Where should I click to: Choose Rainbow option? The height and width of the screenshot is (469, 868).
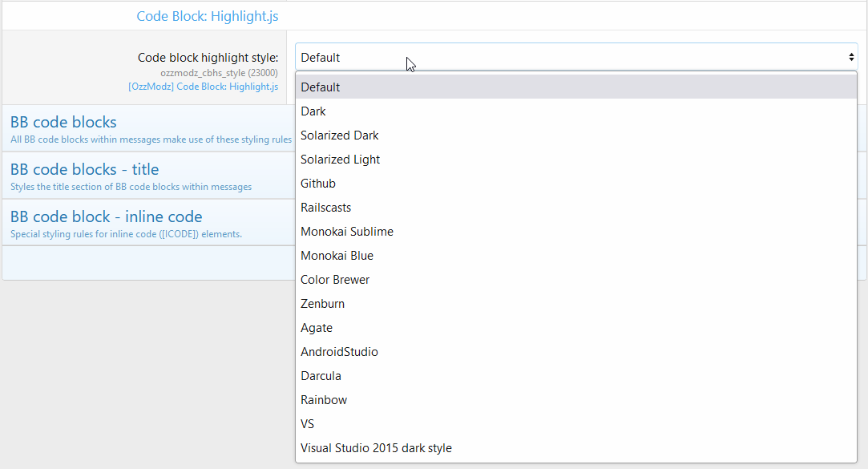coord(324,400)
